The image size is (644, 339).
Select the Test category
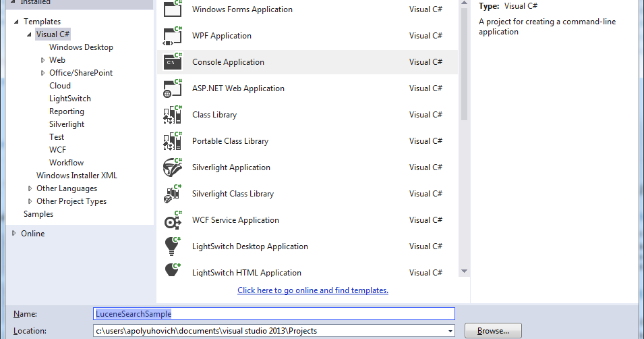tap(57, 137)
